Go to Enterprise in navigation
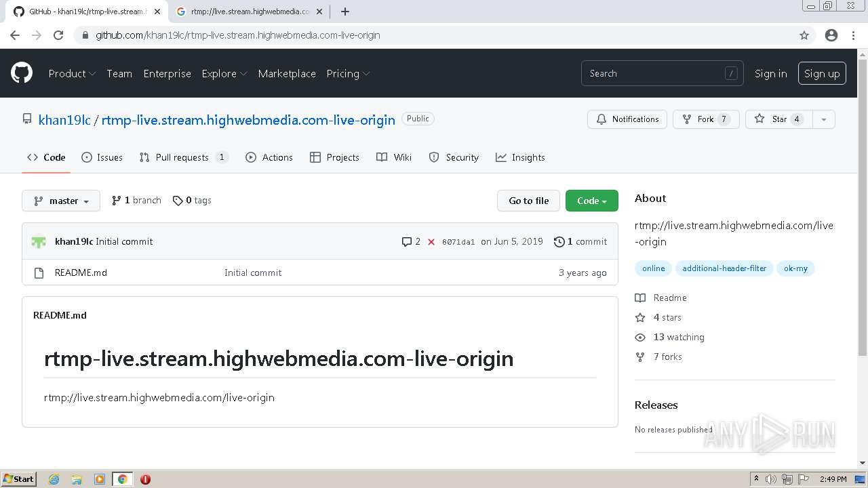 tap(167, 74)
